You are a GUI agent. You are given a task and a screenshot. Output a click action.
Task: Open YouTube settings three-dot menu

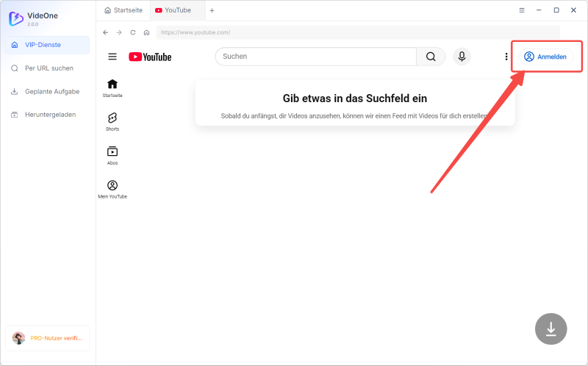pyautogui.click(x=506, y=57)
